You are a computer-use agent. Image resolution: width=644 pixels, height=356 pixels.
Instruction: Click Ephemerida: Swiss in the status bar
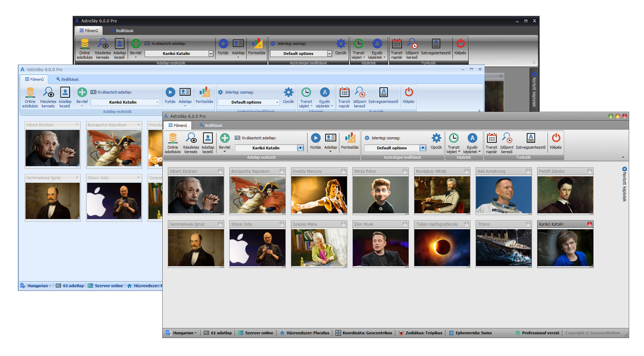click(x=470, y=333)
